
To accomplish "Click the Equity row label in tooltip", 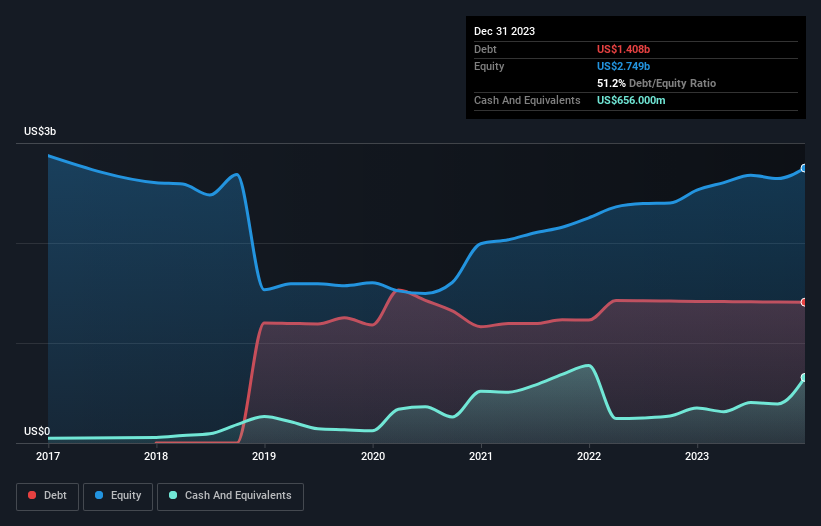I will (489, 66).
